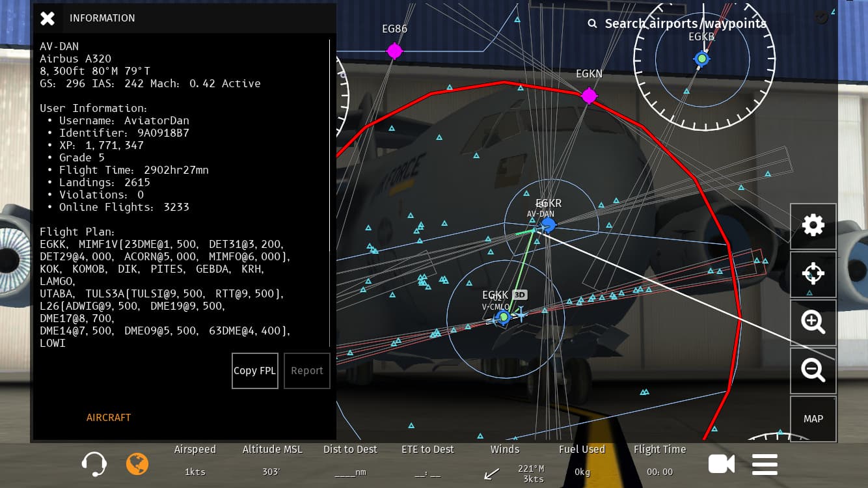Select the EGKN magenta diamond marker

pyautogui.click(x=589, y=96)
